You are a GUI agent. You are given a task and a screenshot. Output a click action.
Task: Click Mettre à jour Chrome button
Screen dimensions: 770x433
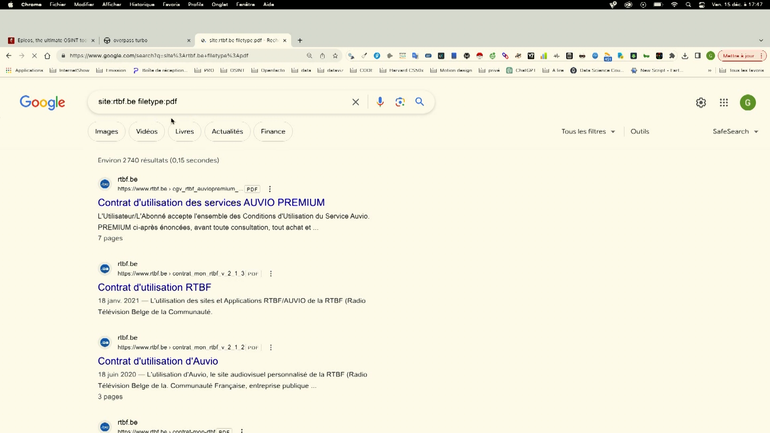pos(739,55)
